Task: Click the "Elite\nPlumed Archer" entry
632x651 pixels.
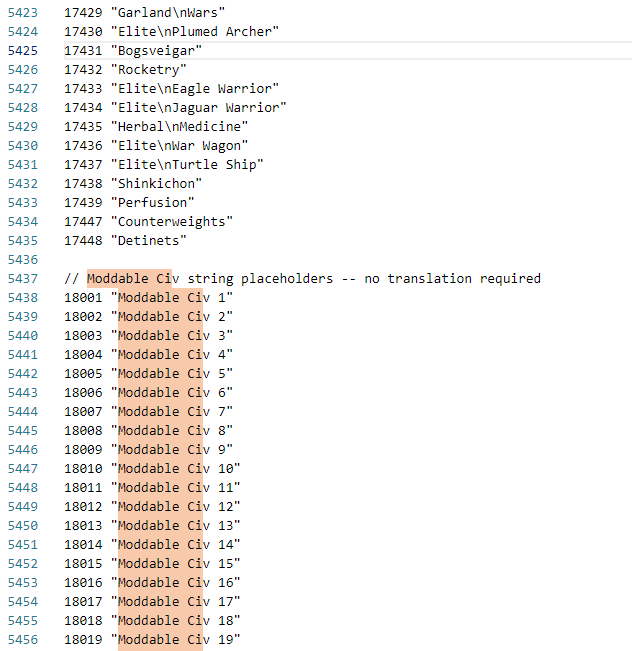Action: click(194, 31)
